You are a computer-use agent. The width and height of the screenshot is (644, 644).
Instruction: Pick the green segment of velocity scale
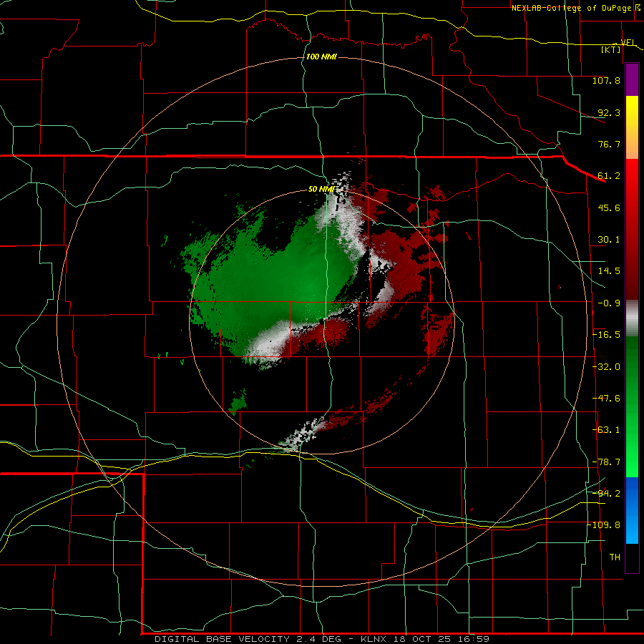pyautogui.click(x=632, y=406)
